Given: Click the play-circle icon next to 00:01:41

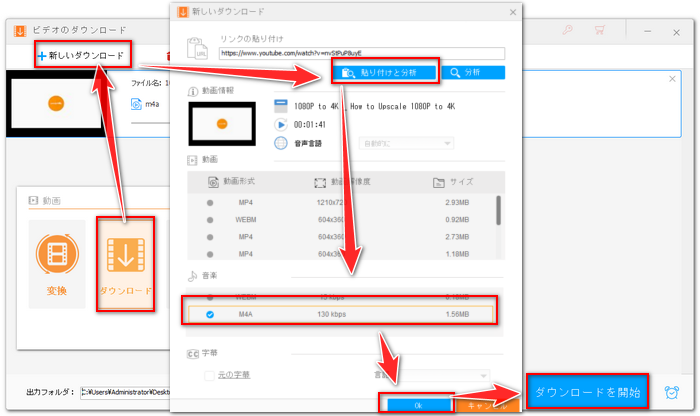Looking at the screenshot, I should tap(281, 124).
